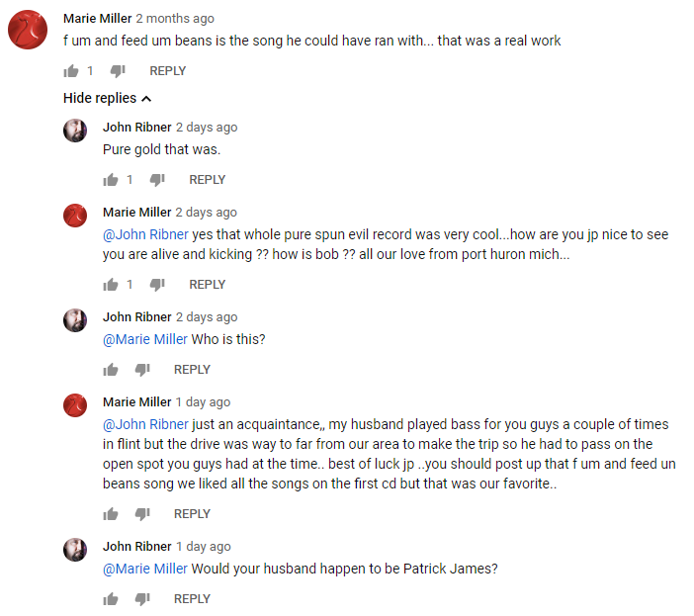Dislike the reply asking about Patrick James
Screen dimensions: 694x616
(x=142, y=599)
